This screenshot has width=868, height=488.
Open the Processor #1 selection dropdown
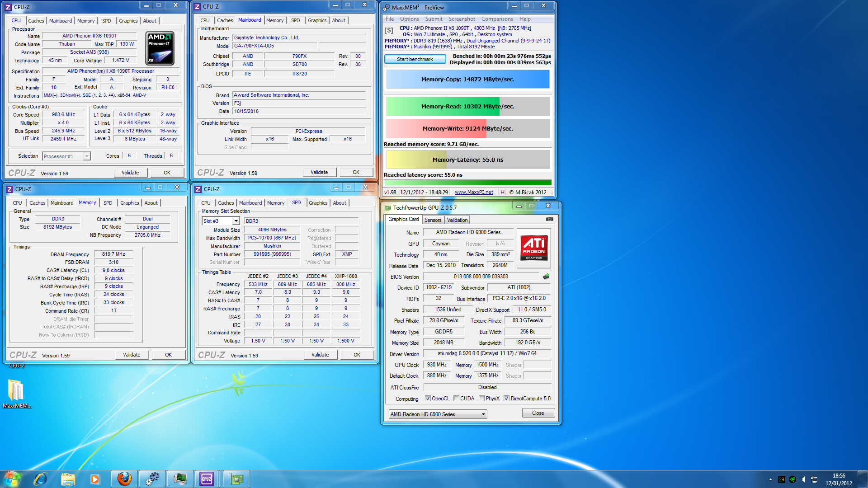(x=66, y=156)
